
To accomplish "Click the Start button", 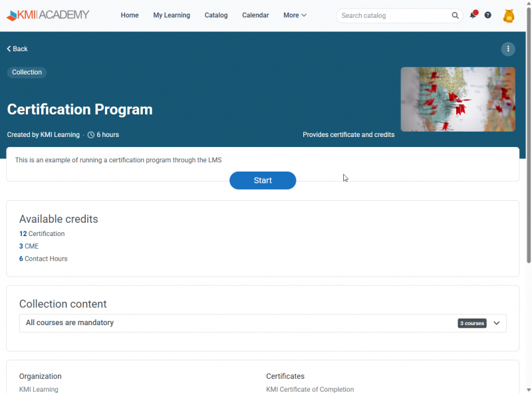I will point(263,180).
